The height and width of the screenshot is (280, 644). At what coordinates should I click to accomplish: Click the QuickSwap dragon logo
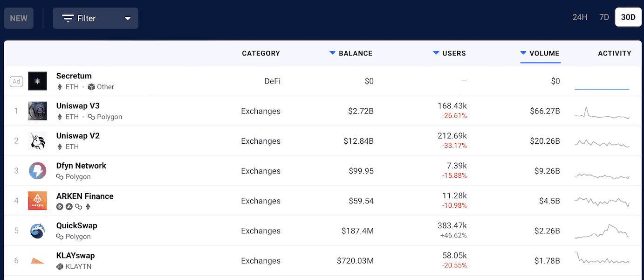click(x=37, y=231)
